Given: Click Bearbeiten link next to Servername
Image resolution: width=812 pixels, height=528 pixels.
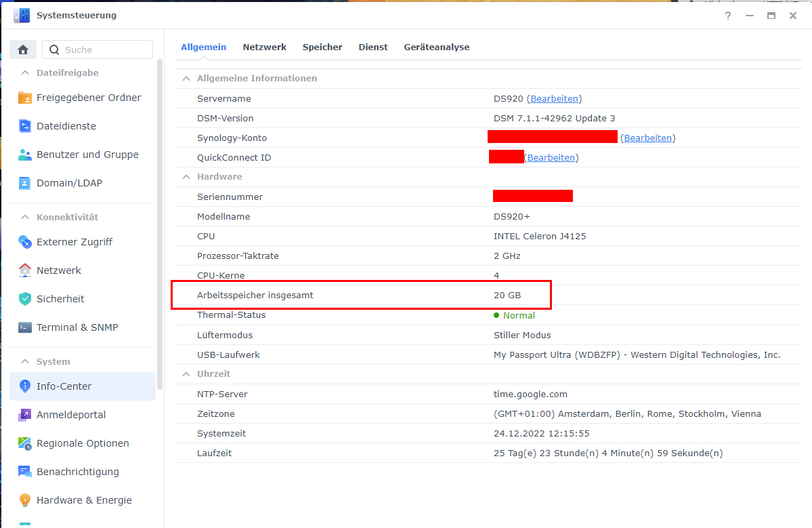Looking at the screenshot, I should click(x=554, y=98).
